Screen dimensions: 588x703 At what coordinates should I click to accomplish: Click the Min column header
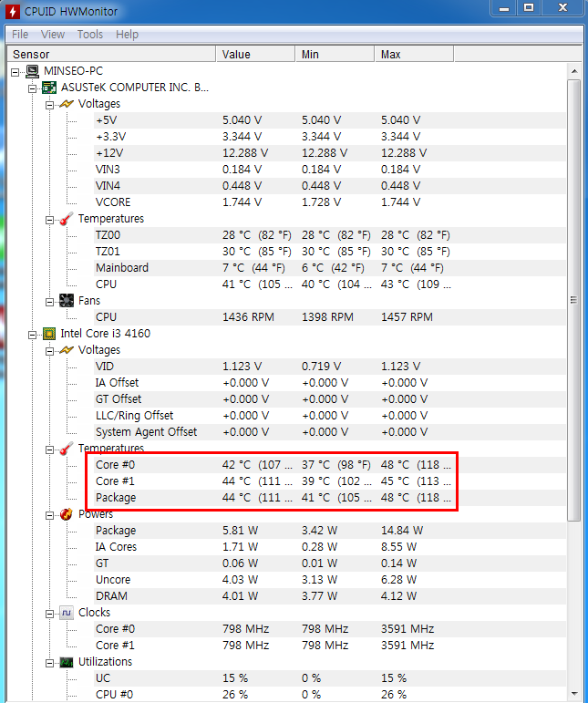(335, 54)
